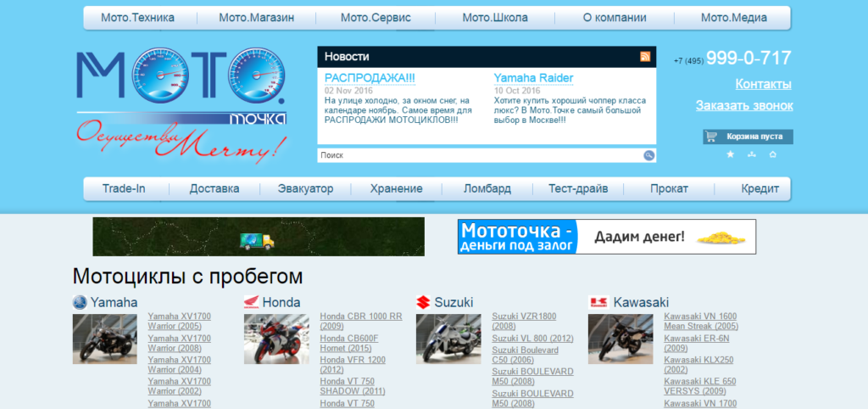Click the RSS feed icon in Новости header
The width and height of the screenshot is (868, 409).
pos(645,57)
